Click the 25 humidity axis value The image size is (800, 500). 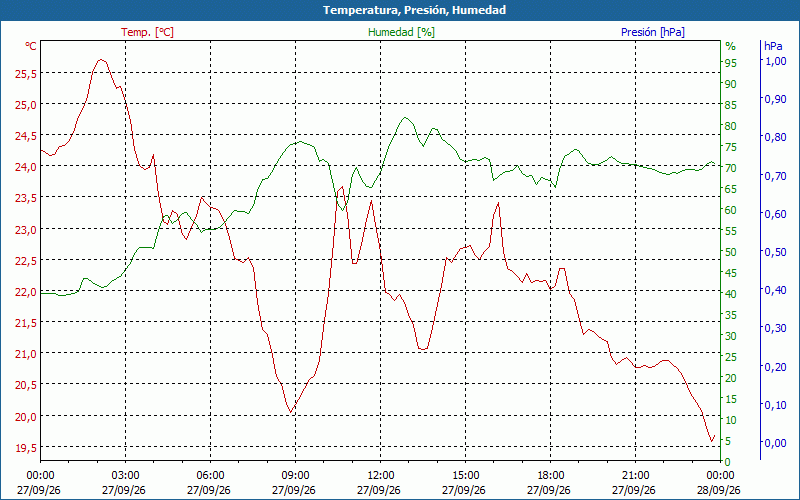tap(731, 357)
